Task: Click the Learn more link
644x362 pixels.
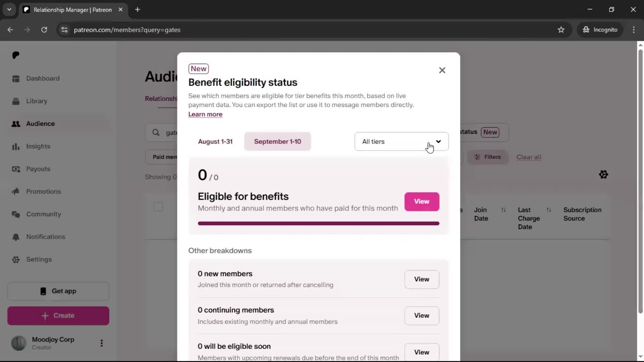Action: pyautogui.click(x=205, y=114)
